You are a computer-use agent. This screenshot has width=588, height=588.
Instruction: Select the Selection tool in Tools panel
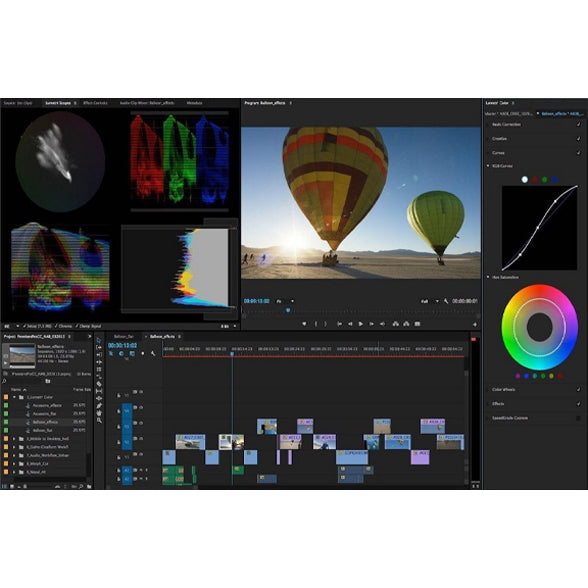[x=99, y=340]
